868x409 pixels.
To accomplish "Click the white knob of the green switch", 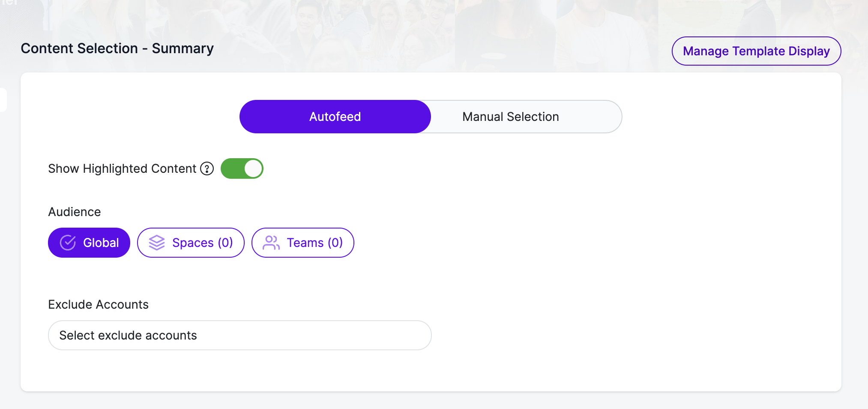I will (253, 168).
